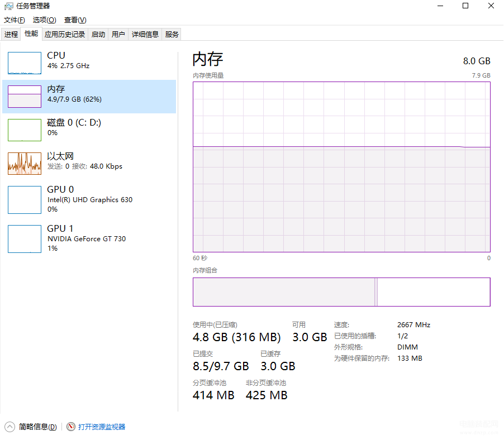The image size is (504, 440).
Task: Switch to the 进程 tab
Action: [11, 35]
